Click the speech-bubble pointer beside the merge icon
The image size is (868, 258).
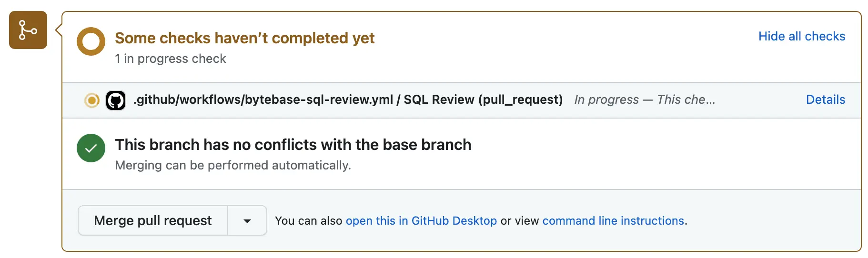click(x=59, y=30)
